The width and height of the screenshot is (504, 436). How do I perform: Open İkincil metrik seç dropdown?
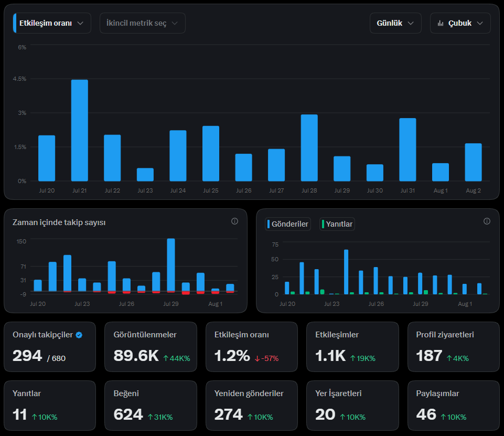pos(143,23)
